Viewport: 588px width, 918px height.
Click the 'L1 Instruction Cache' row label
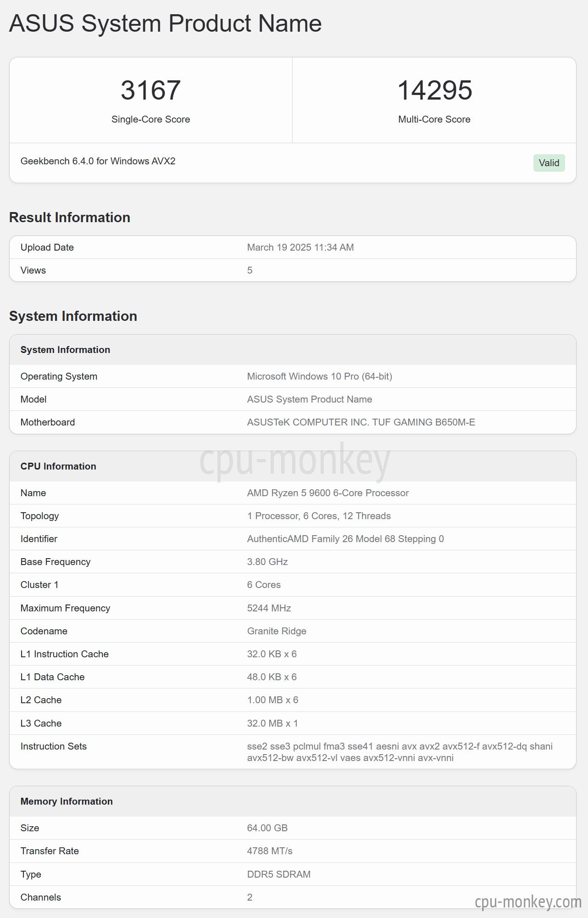pos(65,654)
